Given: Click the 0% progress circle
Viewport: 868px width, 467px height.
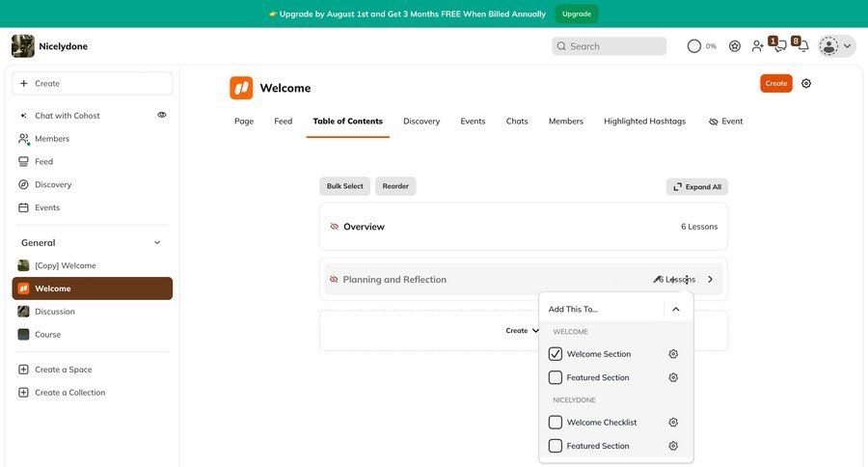Looking at the screenshot, I should pyautogui.click(x=694, y=46).
